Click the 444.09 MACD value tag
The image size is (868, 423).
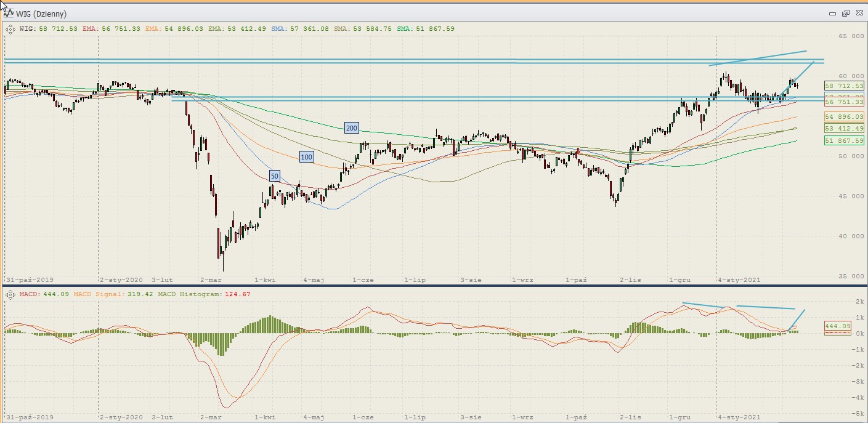coord(838,326)
